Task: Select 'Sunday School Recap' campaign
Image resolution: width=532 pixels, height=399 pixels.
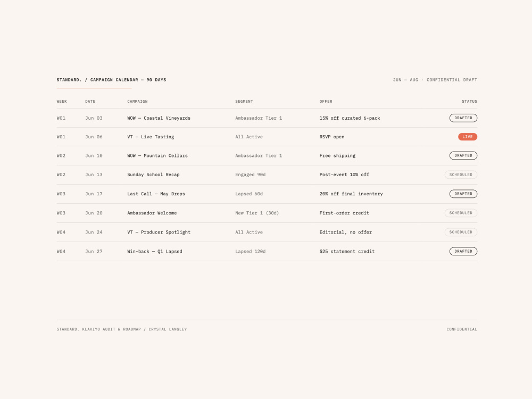Action: (x=153, y=174)
